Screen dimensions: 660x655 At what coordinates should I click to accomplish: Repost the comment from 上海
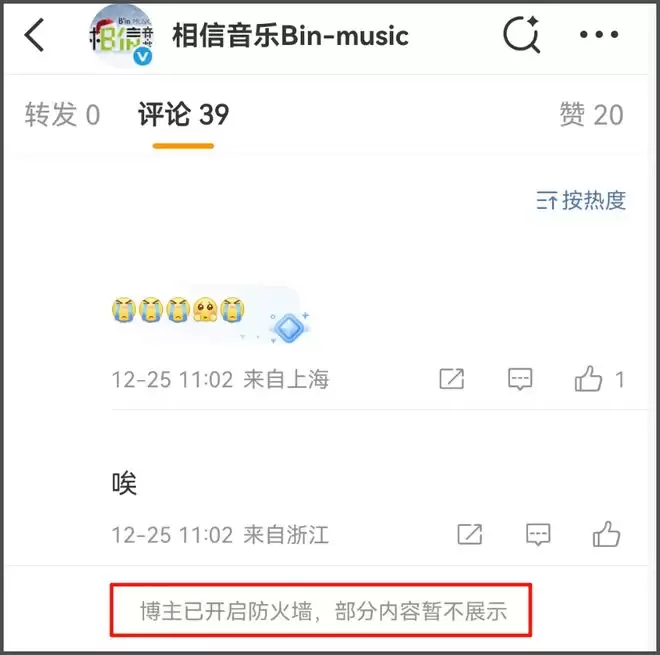click(x=452, y=378)
